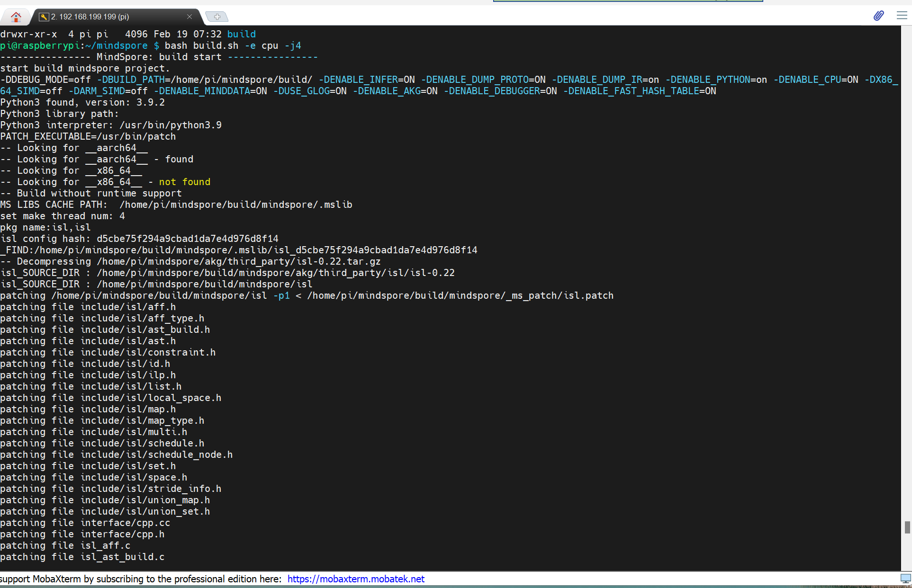912x588 pixels.
Task: Open the Home tab icon
Action: pyautogui.click(x=16, y=17)
